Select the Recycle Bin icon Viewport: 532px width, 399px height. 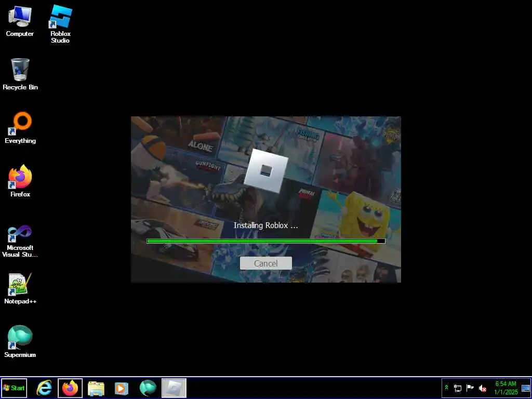[x=20, y=74]
